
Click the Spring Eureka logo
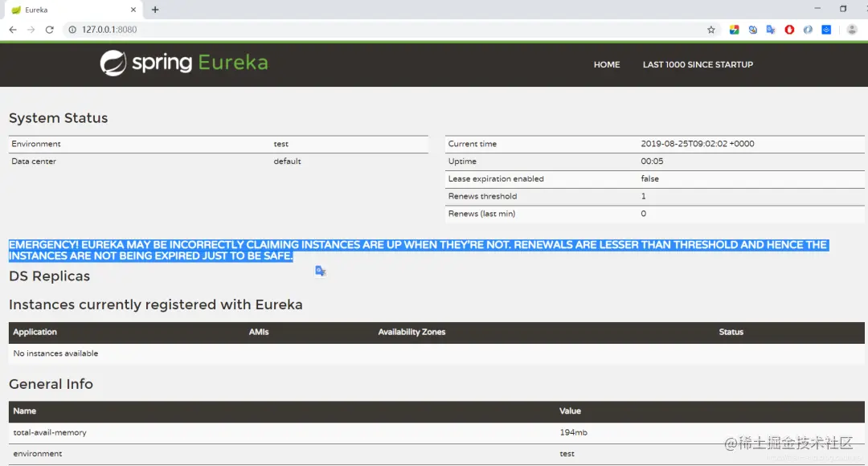[x=184, y=63]
